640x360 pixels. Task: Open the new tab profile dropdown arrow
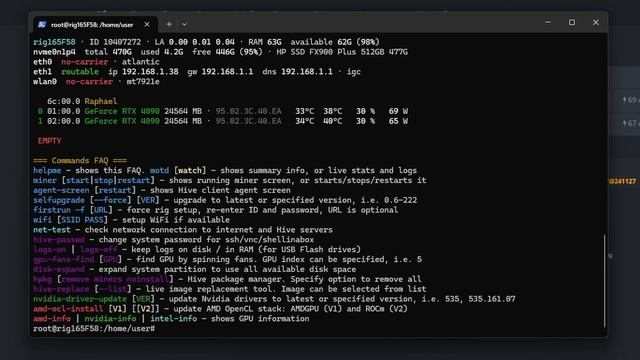click(184, 24)
